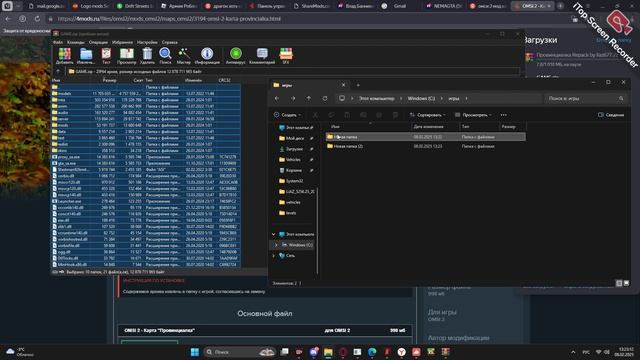Click Explorer search magnifier icon
The width and height of the screenshot is (640, 360).
point(621,98)
